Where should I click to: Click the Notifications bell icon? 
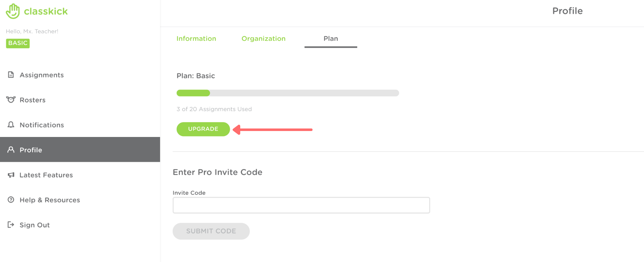coord(11,125)
